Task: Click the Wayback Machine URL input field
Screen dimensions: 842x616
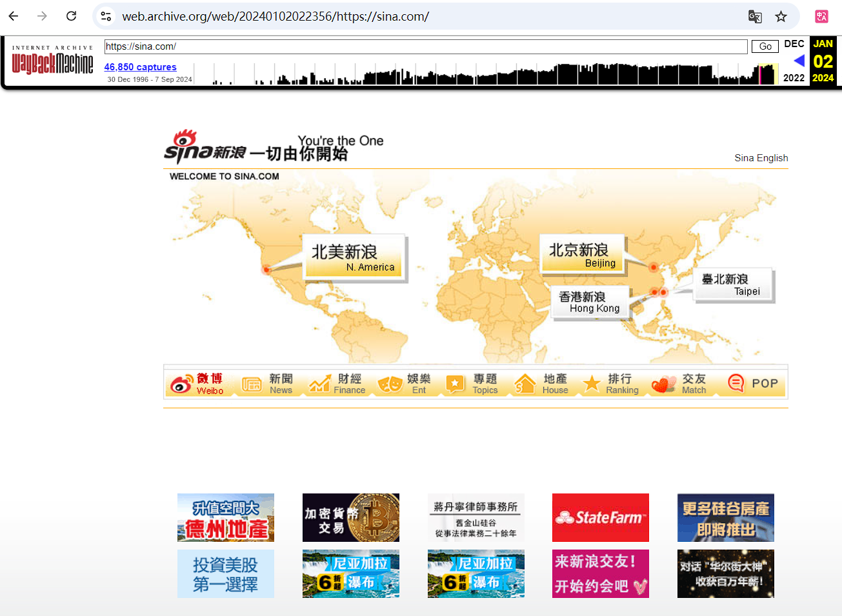Action: click(x=426, y=46)
